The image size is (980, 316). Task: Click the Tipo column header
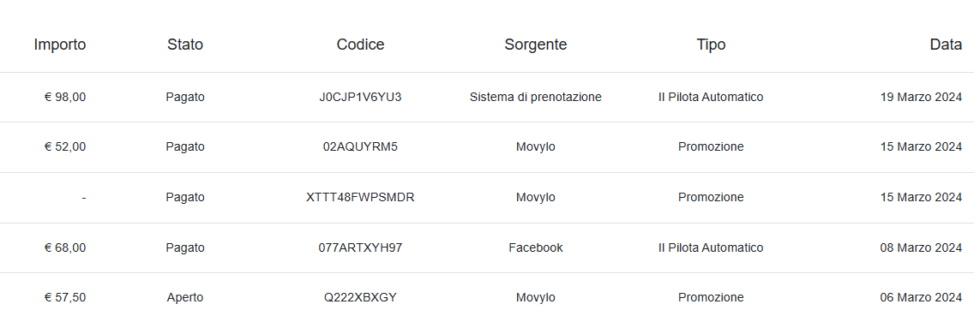coord(712,45)
